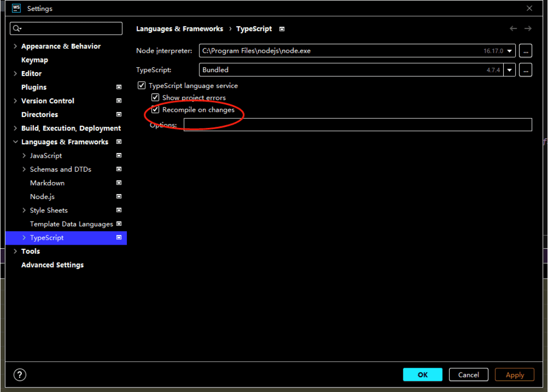Go back using the left arrow icon
The image size is (548, 392).
[x=513, y=28]
